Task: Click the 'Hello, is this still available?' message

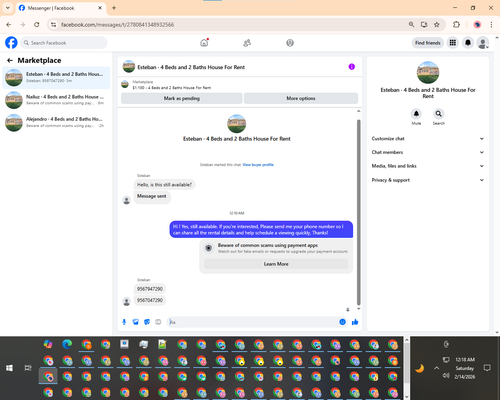Action: pyautogui.click(x=164, y=185)
